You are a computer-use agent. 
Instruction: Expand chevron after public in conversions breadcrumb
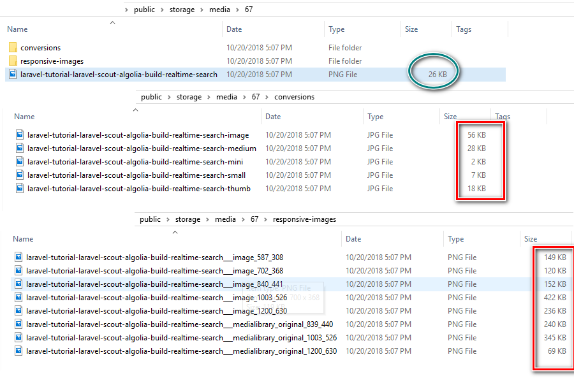click(x=169, y=97)
